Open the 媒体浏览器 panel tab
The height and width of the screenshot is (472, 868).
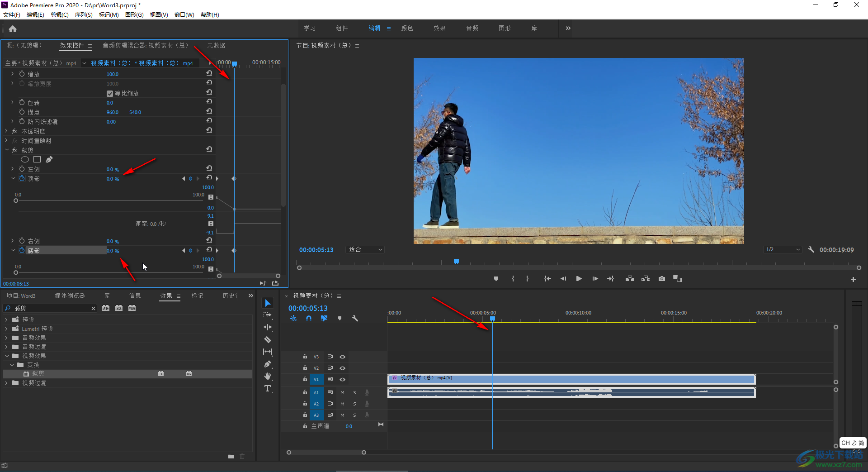(x=70, y=296)
